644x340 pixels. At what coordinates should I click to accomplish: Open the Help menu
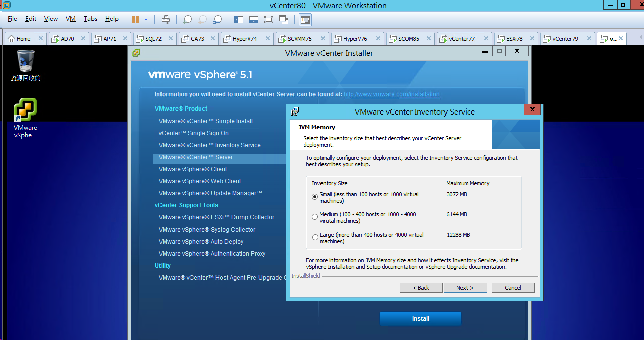pos(112,19)
